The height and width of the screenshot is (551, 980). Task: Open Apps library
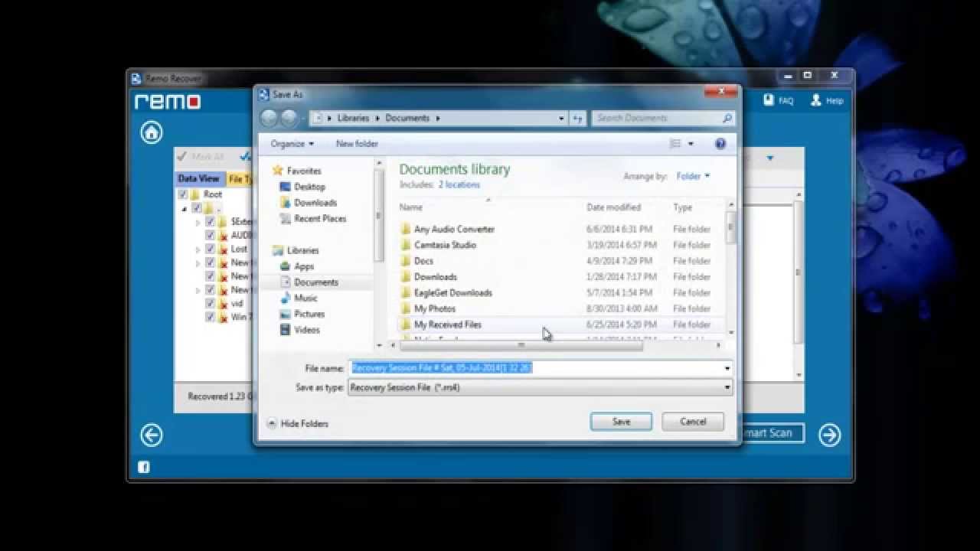tap(296, 266)
